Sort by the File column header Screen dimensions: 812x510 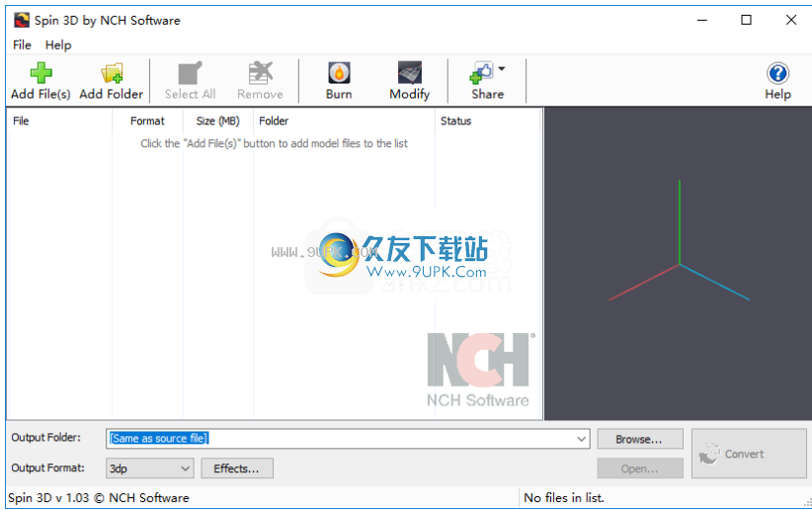[x=60, y=121]
